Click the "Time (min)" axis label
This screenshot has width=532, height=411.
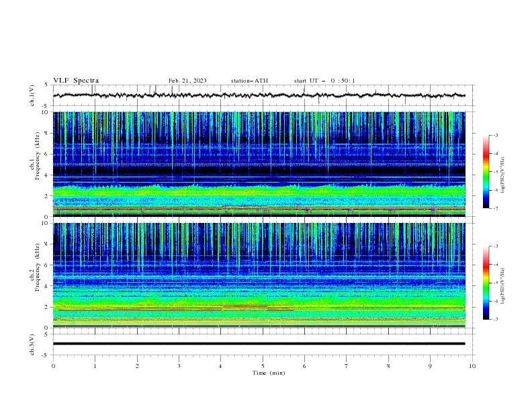(269, 373)
